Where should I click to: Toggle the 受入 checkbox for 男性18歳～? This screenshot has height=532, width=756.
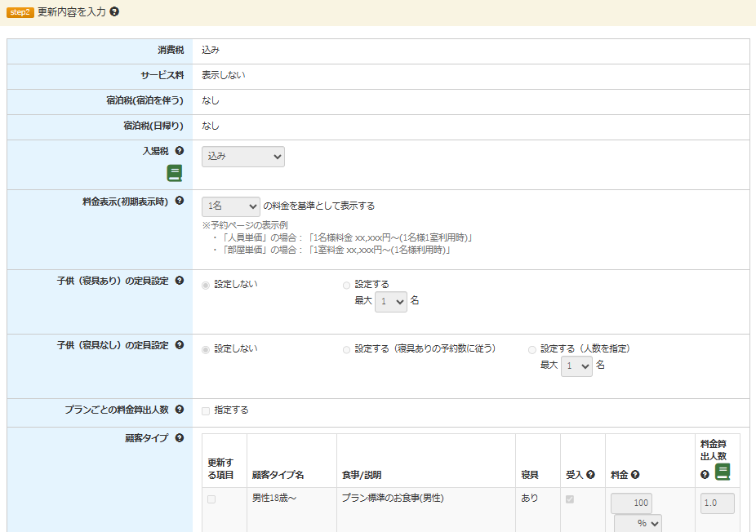tap(569, 499)
